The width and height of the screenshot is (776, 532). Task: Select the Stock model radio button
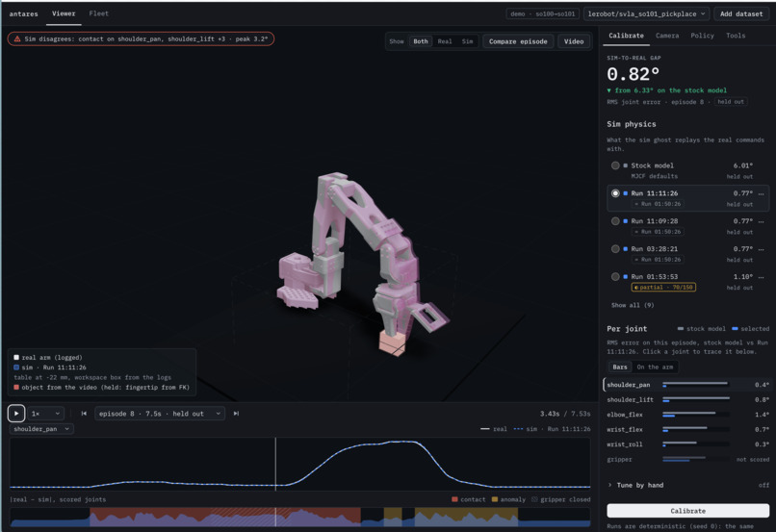pos(615,165)
